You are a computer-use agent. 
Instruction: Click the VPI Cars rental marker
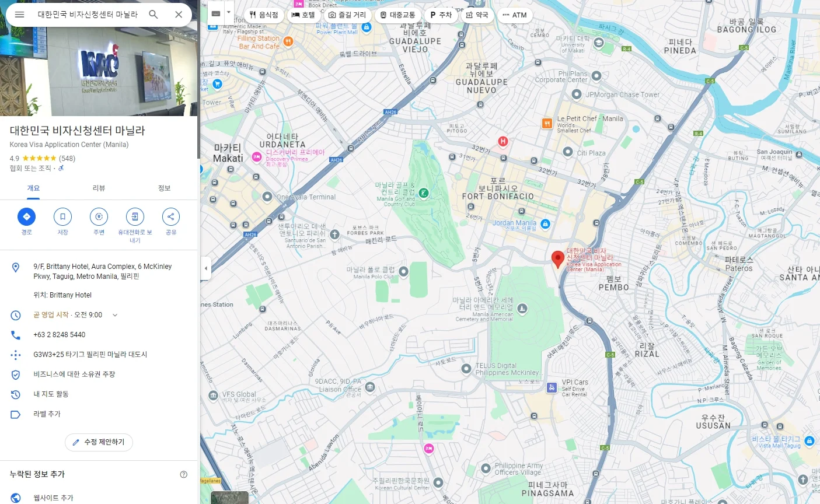[x=552, y=387]
